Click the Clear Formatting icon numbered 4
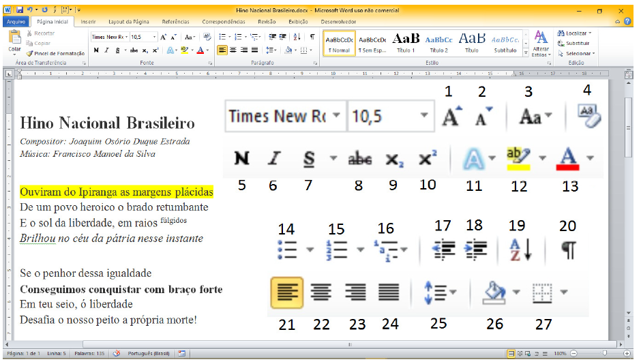The image size is (641, 364). [x=588, y=116]
